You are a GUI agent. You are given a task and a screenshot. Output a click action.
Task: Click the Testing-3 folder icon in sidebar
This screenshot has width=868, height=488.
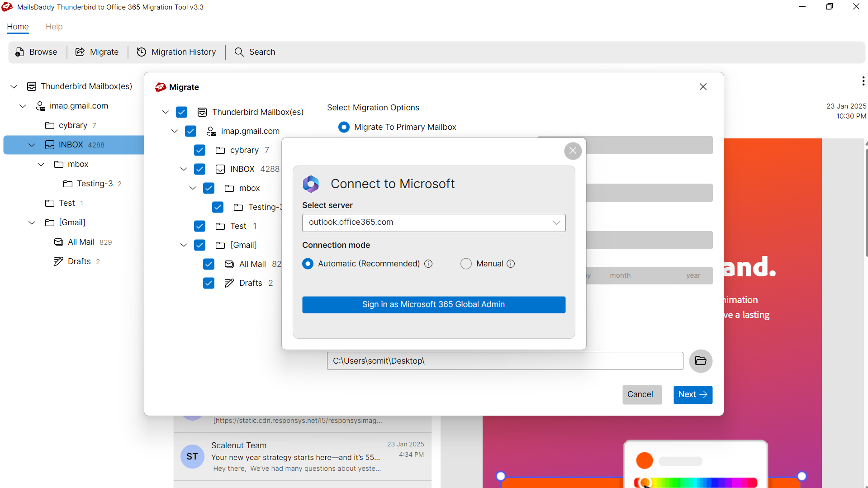(x=68, y=184)
